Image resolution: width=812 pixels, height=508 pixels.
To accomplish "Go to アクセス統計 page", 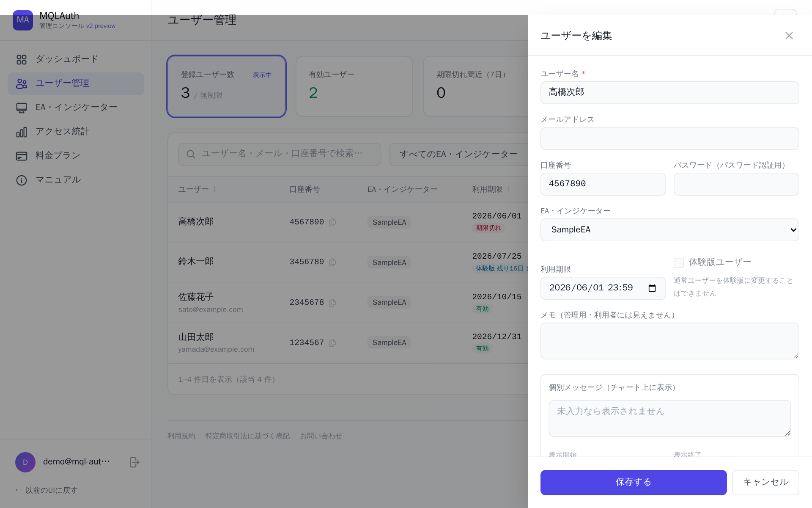I will [76, 132].
